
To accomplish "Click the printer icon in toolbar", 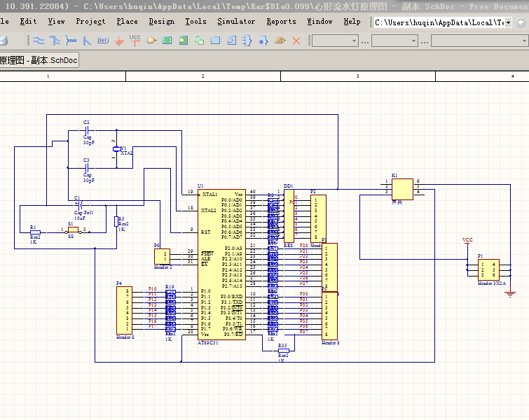I will coord(4,41).
